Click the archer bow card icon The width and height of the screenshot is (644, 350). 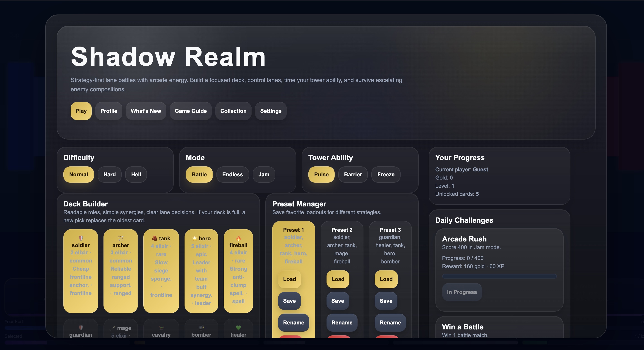121,238
